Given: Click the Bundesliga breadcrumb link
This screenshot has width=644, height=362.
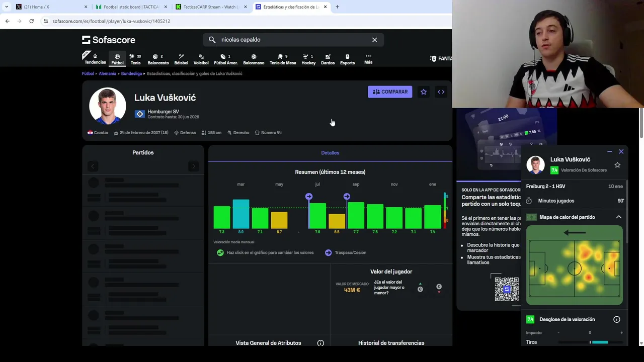Looking at the screenshot, I should pyautogui.click(x=131, y=73).
